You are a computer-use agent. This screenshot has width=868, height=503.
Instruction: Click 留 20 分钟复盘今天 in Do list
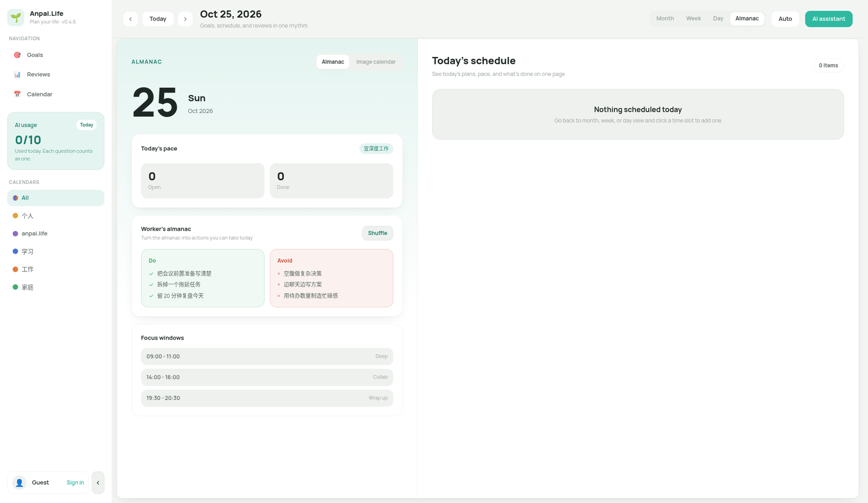coord(181,296)
